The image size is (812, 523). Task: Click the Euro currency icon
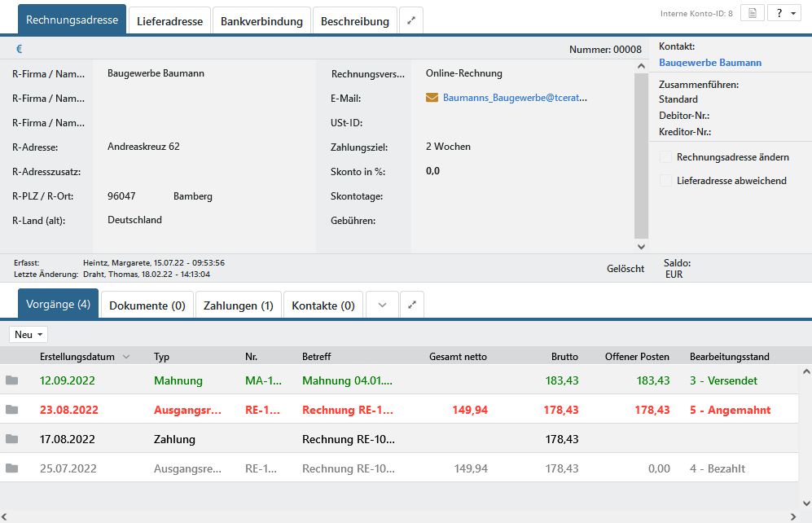(19, 49)
